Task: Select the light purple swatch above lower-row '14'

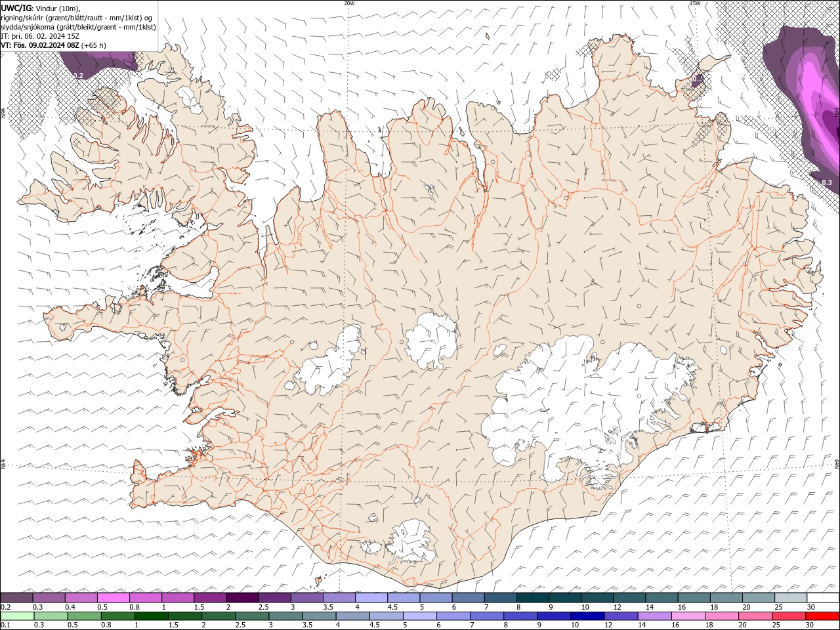Action: [x=654, y=616]
